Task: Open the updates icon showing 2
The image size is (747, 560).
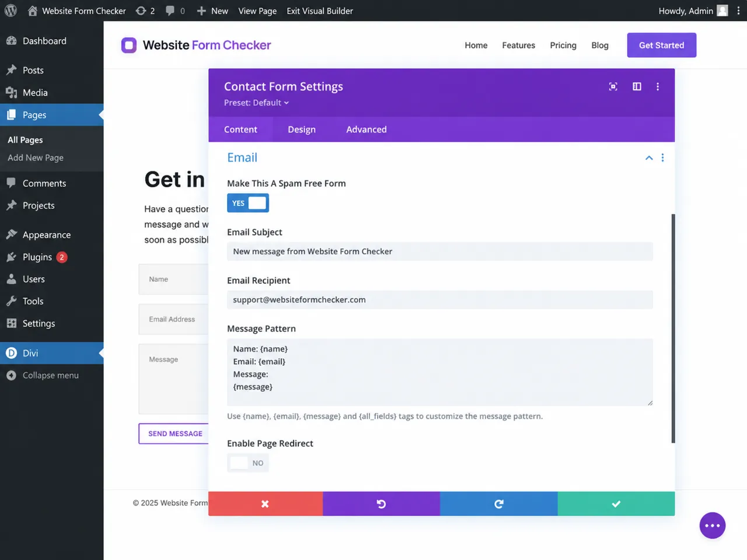Action: tap(145, 10)
